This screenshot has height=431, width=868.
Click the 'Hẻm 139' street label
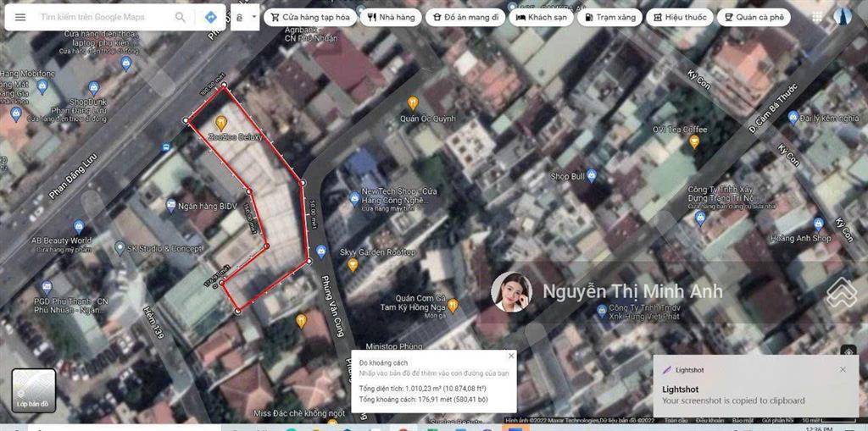pos(155,323)
